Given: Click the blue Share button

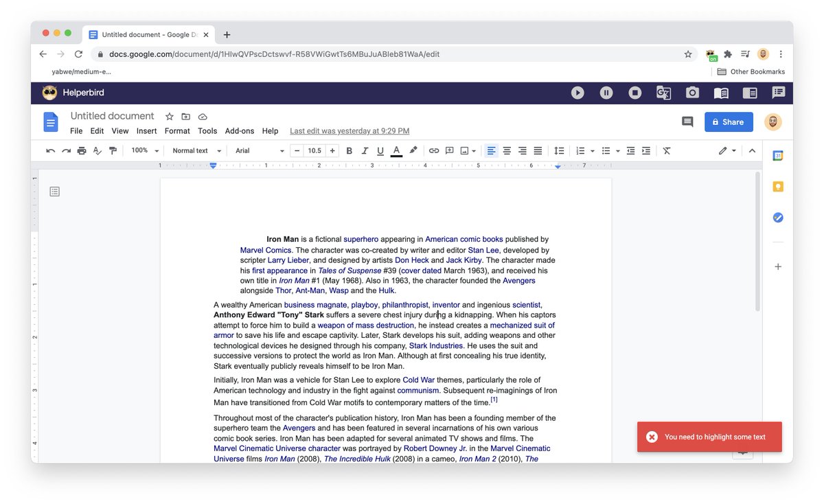Looking at the screenshot, I should coord(729,122).
